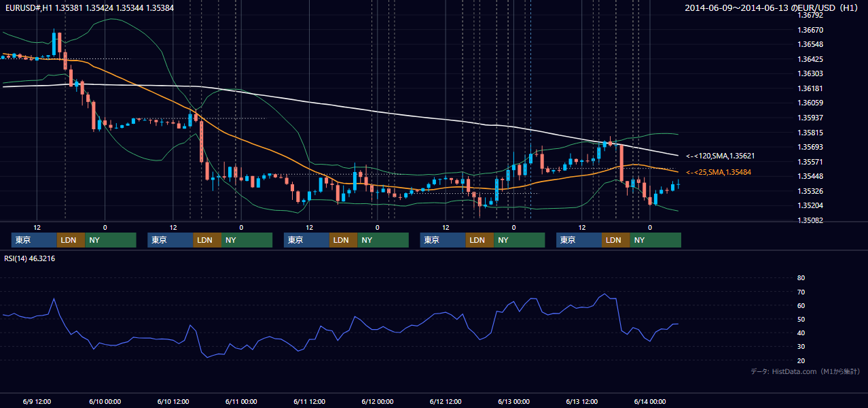Click the RSI scale value 40
868x408 pixels.
(801, 333)
